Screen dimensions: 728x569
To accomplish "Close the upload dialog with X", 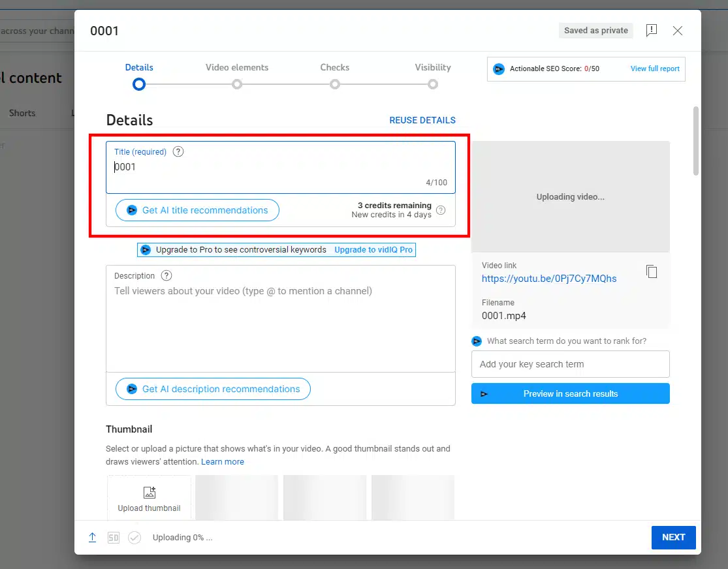I will (678, 31).
